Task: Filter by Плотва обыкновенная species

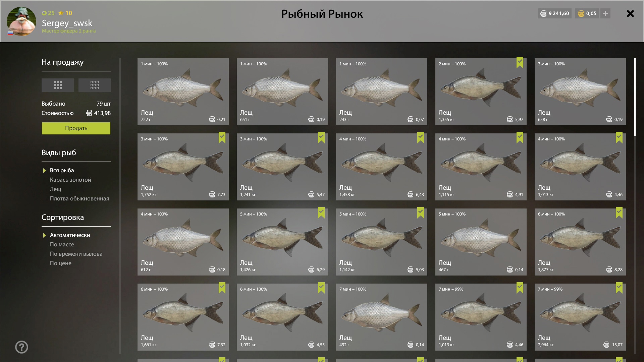Action: pyautogui.click(x=79, y=198)
